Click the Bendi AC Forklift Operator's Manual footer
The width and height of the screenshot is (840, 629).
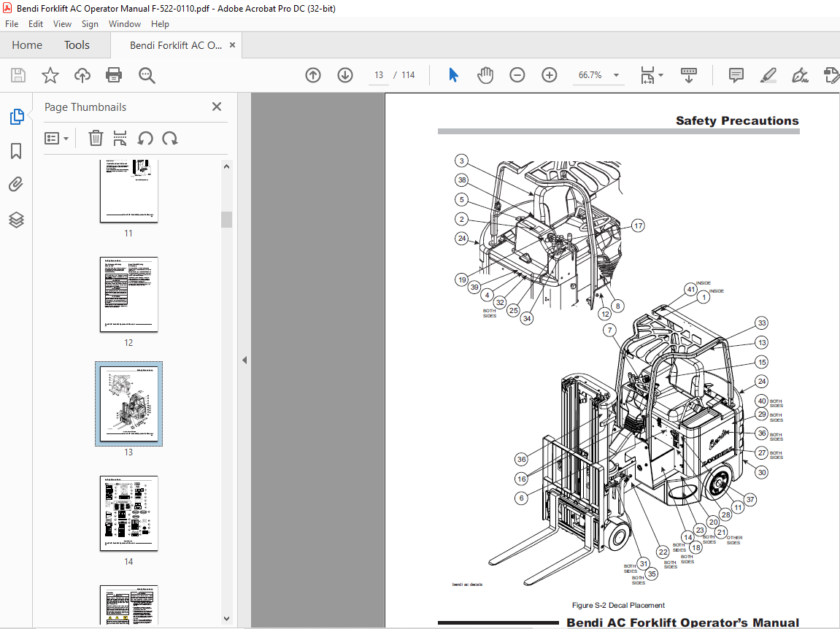coord(682,622)
